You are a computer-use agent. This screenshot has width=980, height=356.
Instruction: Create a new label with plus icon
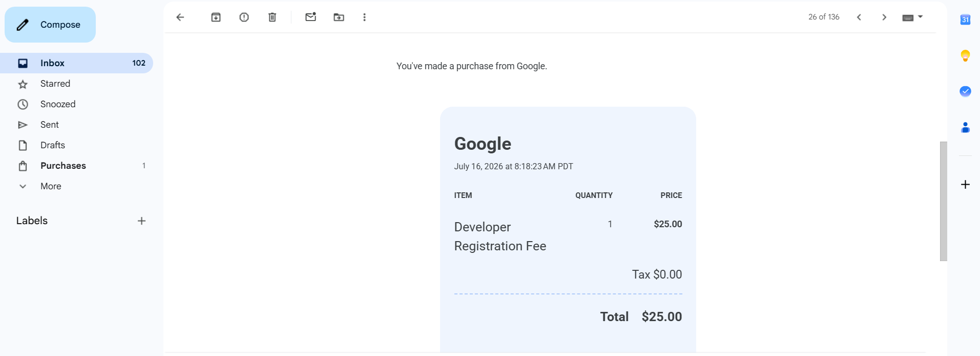[x=142, y=221]
